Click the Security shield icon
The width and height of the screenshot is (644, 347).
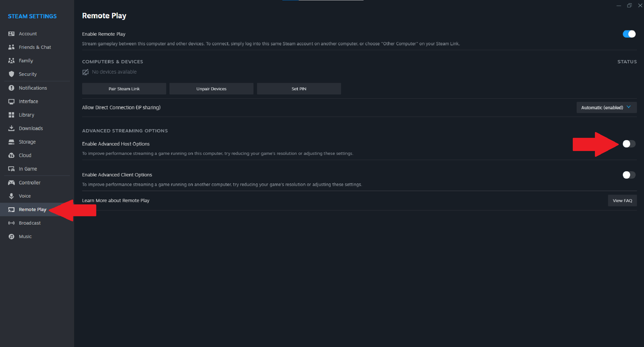click(x=12, y=74)
